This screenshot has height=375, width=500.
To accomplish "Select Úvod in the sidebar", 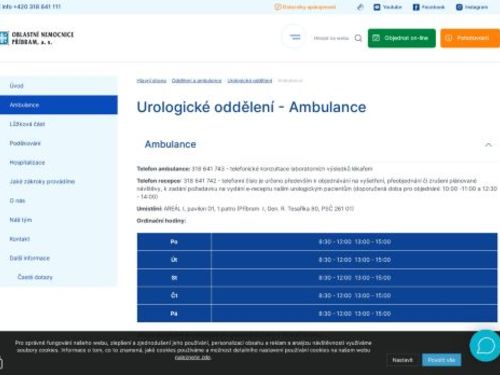I will click(59, 86).
